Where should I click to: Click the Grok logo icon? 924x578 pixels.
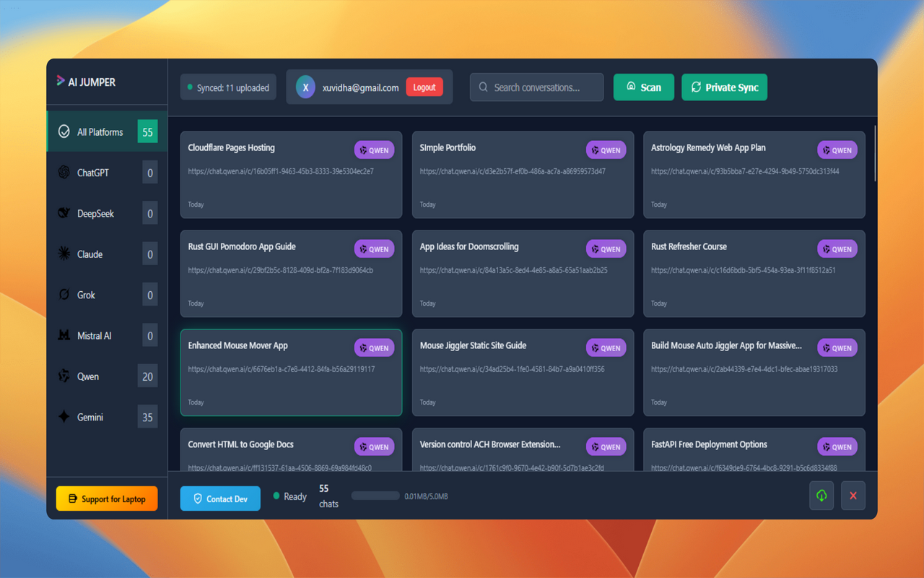point(64,295)
